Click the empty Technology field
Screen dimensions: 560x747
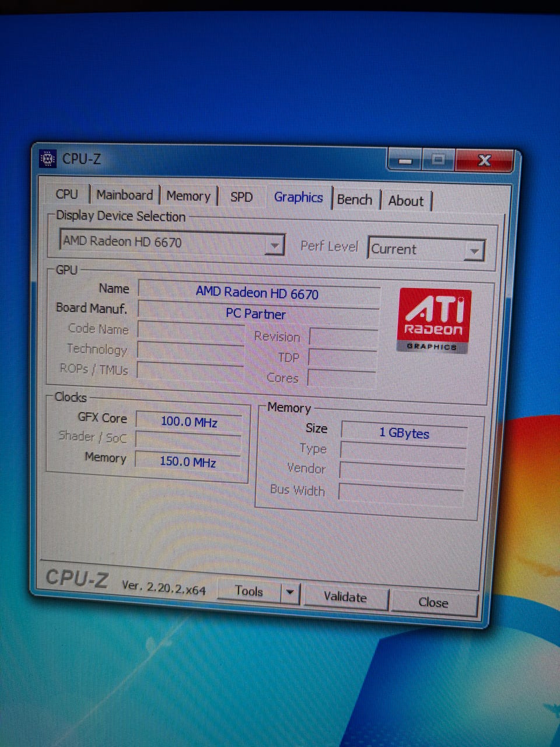coord(190,351)
